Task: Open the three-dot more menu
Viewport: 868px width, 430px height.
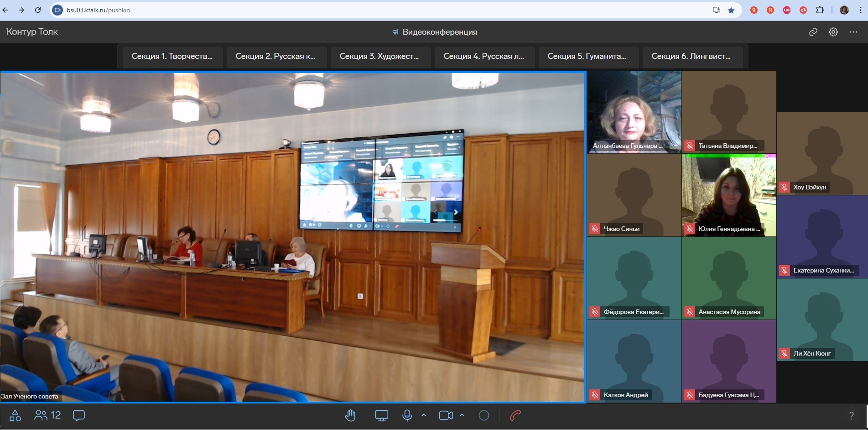Action: click(x=853, y=32)
